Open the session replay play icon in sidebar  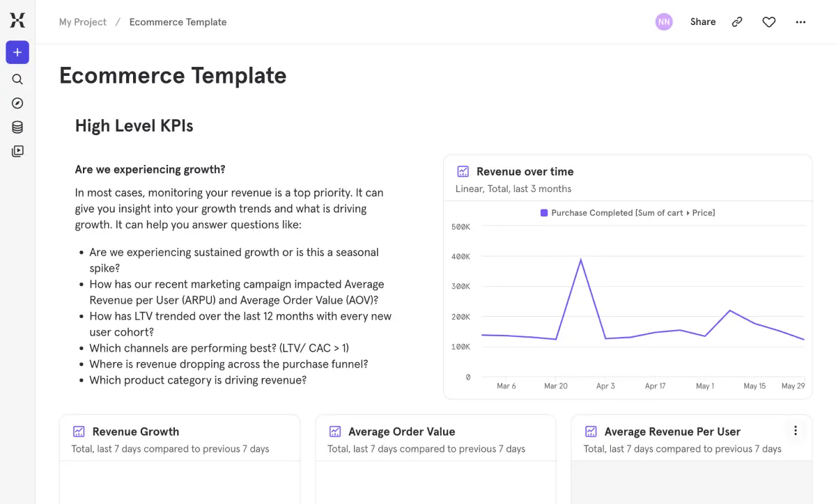17,151
